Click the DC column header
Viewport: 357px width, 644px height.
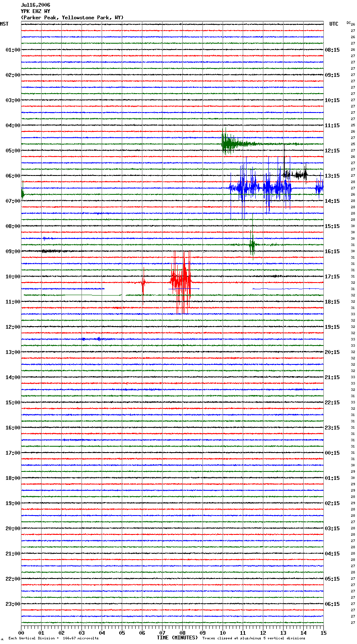coord(349,23)
